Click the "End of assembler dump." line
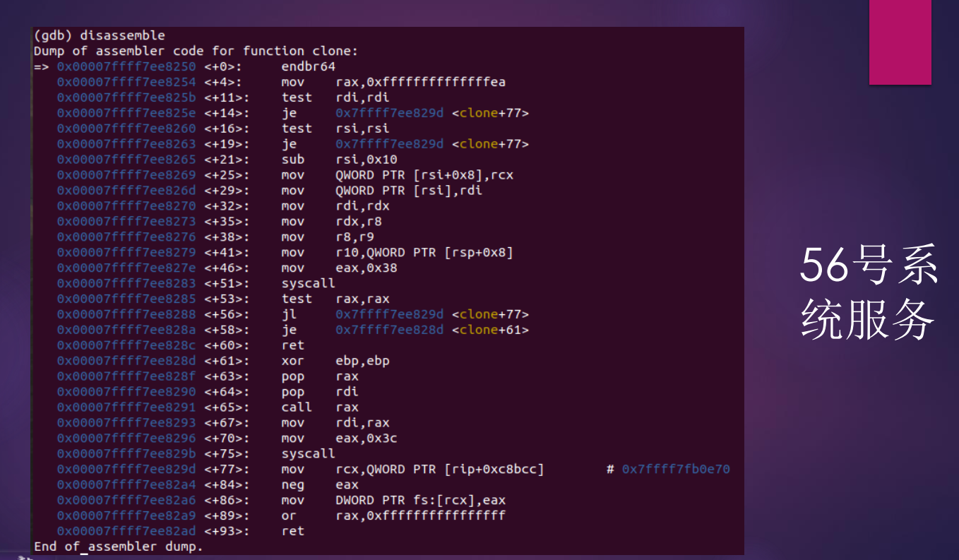The width and height of the screenshot is (959, 560). click(118, 547)
